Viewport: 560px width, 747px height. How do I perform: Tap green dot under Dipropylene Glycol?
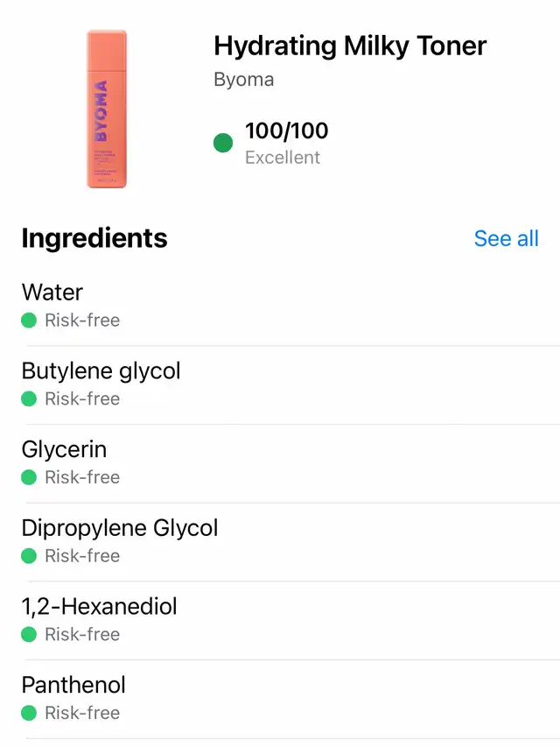[29, 556]
